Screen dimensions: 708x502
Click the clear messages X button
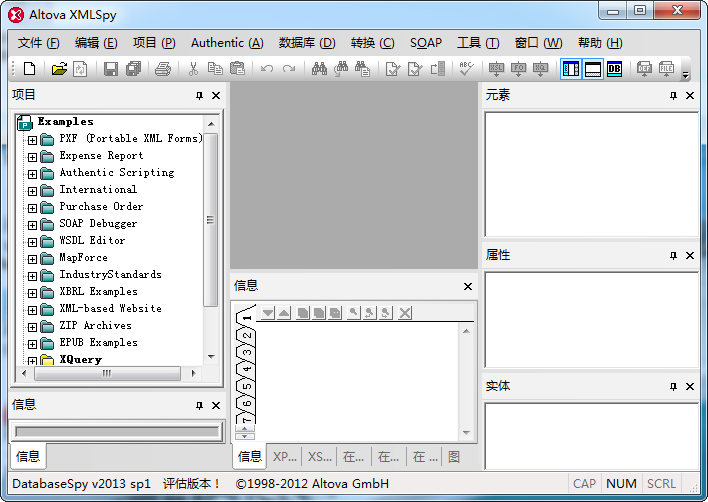(405, 312)
